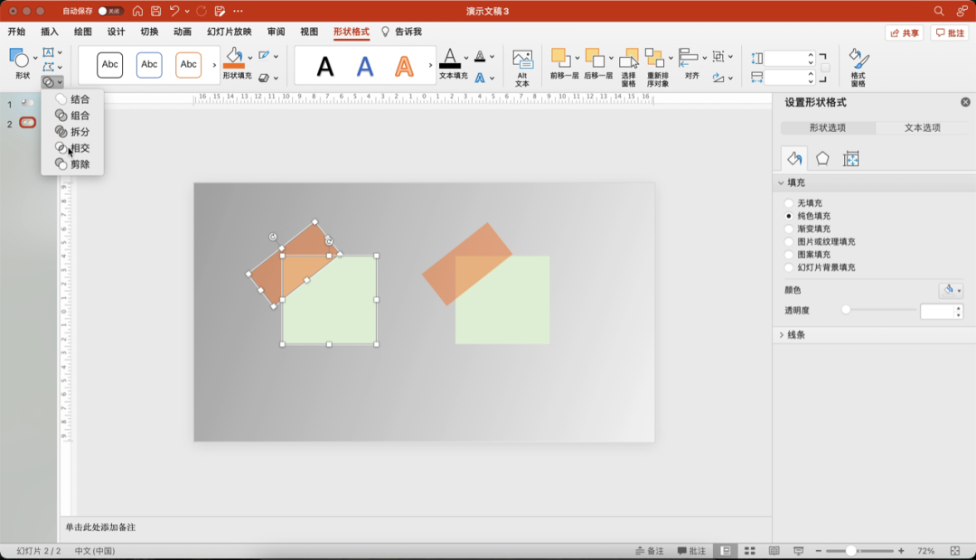Select Slide background fill option
976x560 pixels.
[789, 267]
